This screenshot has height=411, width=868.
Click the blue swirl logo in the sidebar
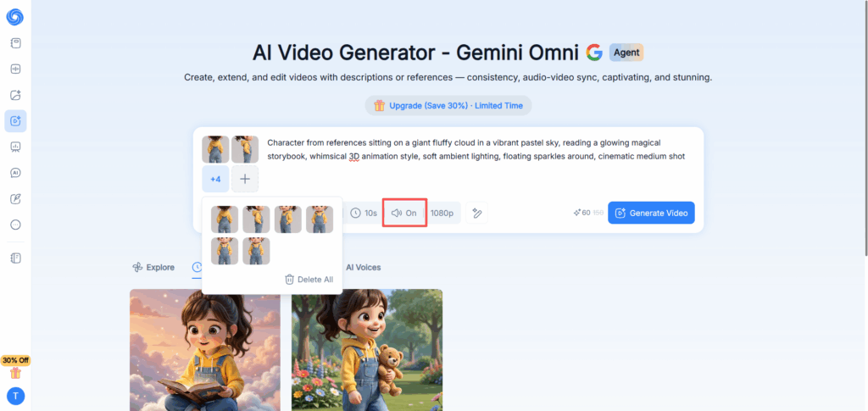pos(15,17)
